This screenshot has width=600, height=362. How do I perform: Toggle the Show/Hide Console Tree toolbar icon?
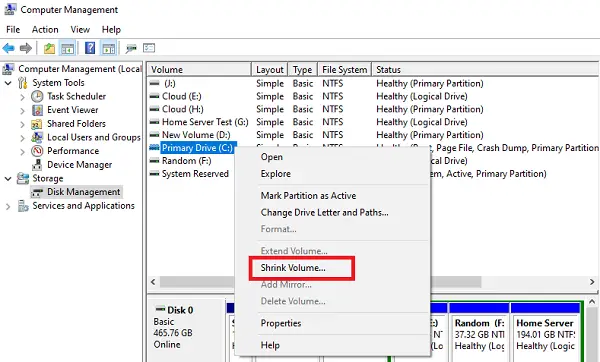pos(67,48)
